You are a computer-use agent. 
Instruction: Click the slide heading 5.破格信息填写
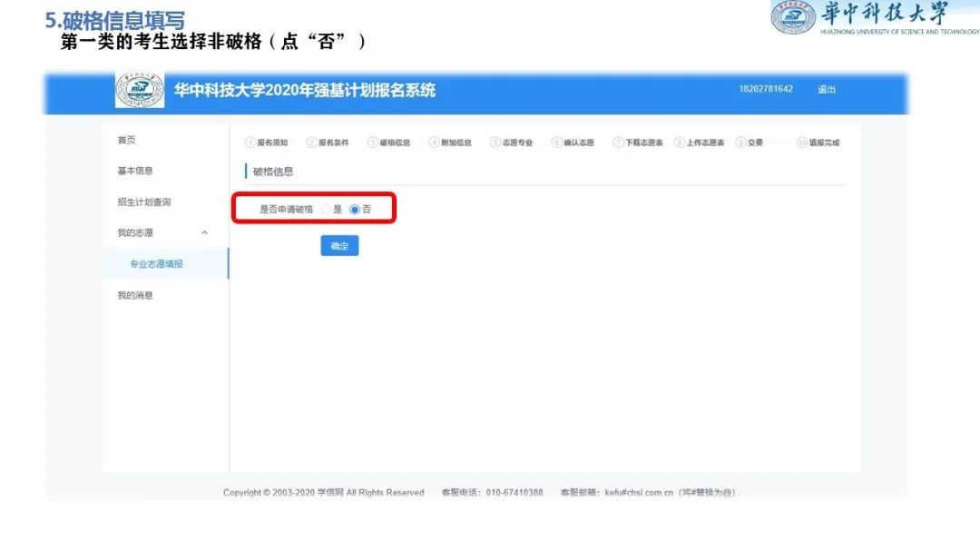115,20
